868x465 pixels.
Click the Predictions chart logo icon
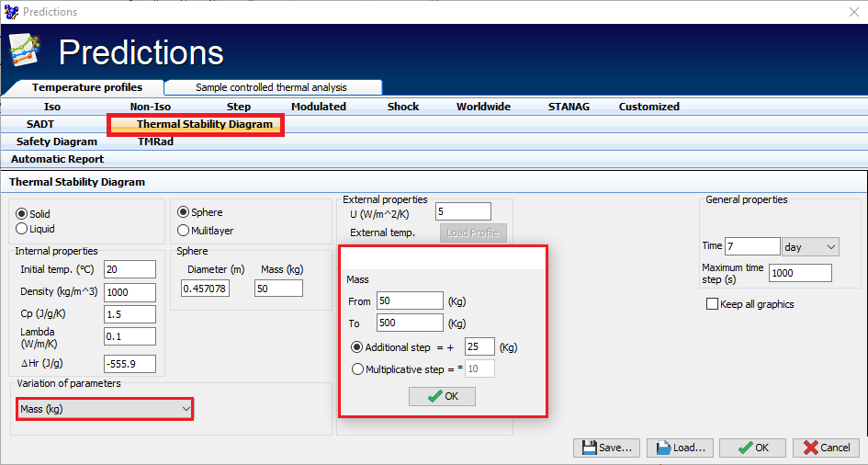[24, 51]
